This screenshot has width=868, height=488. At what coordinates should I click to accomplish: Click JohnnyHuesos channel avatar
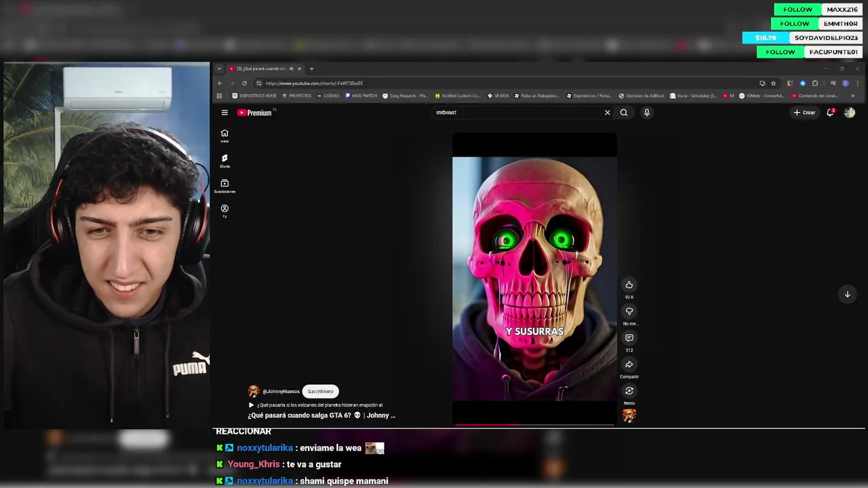pos(254,391)
